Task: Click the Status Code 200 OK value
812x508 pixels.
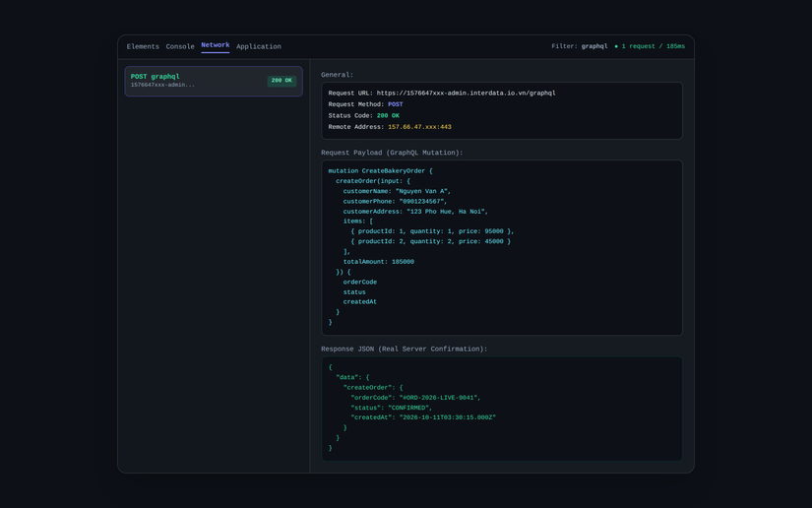Action: pos(388,116)
